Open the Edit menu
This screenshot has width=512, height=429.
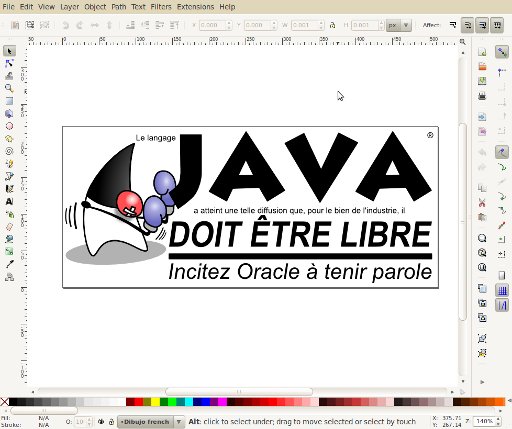[26, 7]
